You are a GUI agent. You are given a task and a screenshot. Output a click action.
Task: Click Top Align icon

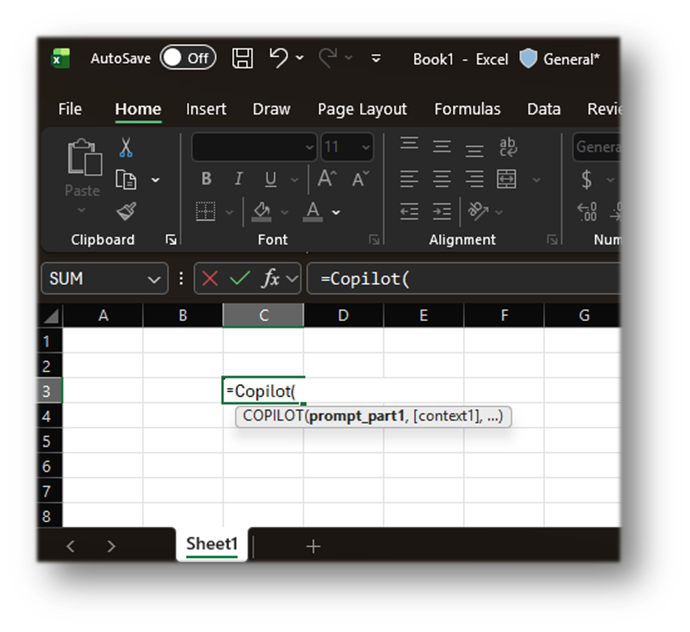(409, 144)
